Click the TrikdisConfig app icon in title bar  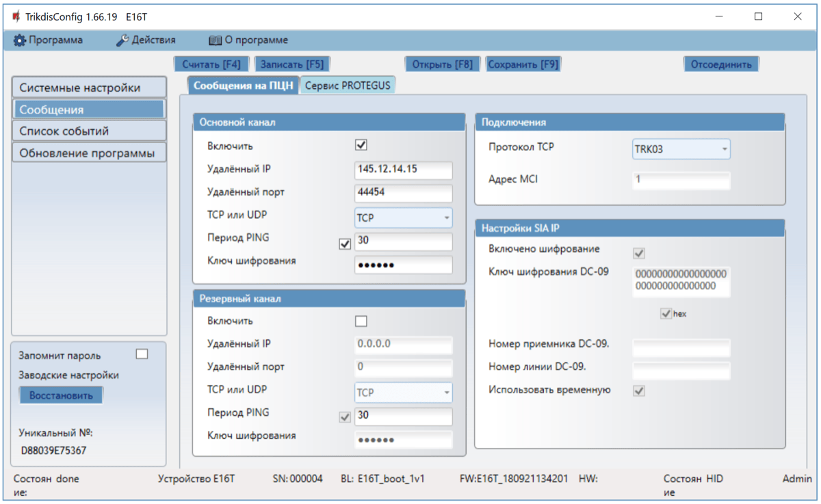coord(16,16)
